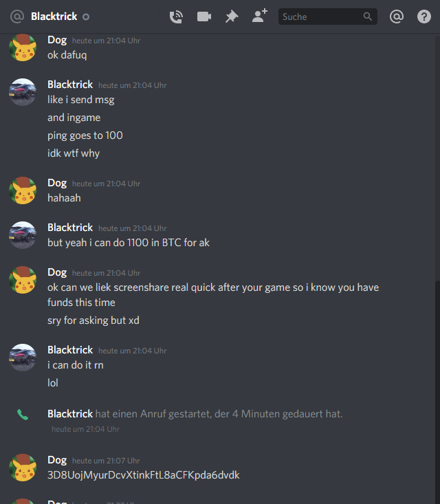Click the @ icon beside Blacktrick title

[17, 17]
